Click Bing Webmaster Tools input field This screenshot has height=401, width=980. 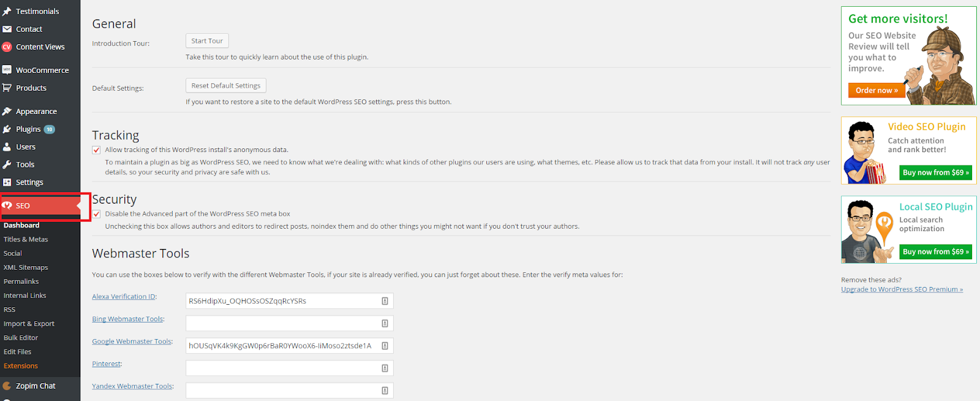290,323
